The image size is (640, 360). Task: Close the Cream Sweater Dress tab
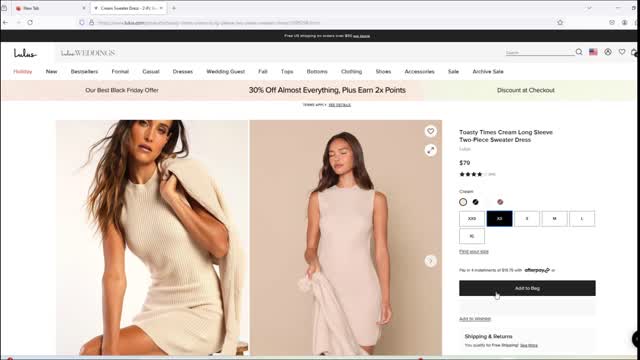(x=161, y=8)
